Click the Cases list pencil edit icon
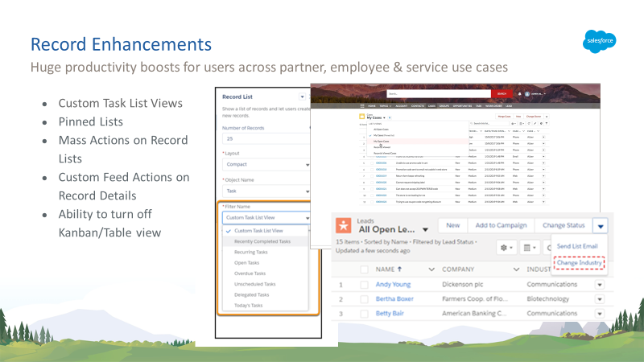 (x=535, y=124)
